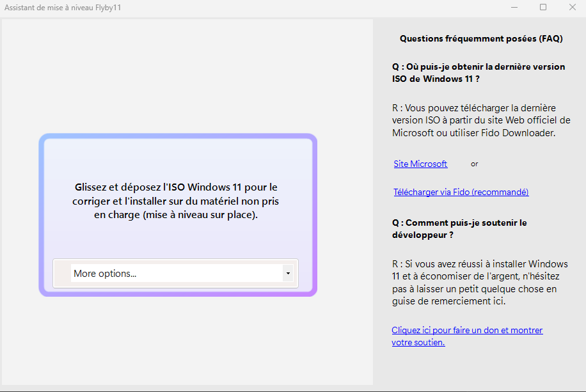Click the window title 'Assistant de mise à niveau Flyby11'

(63, 8)
